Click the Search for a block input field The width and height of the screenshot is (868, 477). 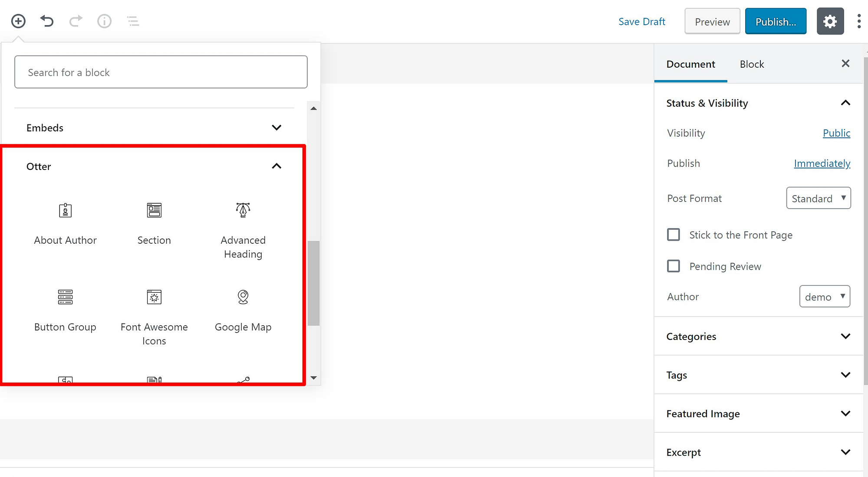pos(161,72)
